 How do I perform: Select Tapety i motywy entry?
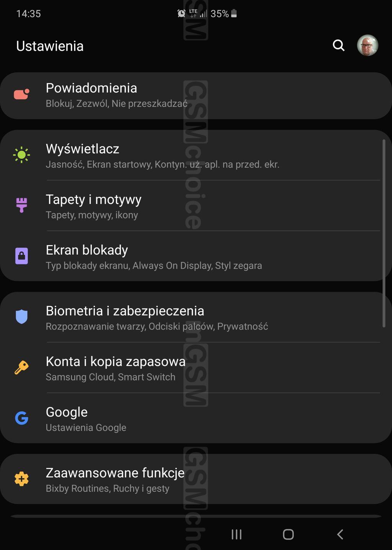196,206
